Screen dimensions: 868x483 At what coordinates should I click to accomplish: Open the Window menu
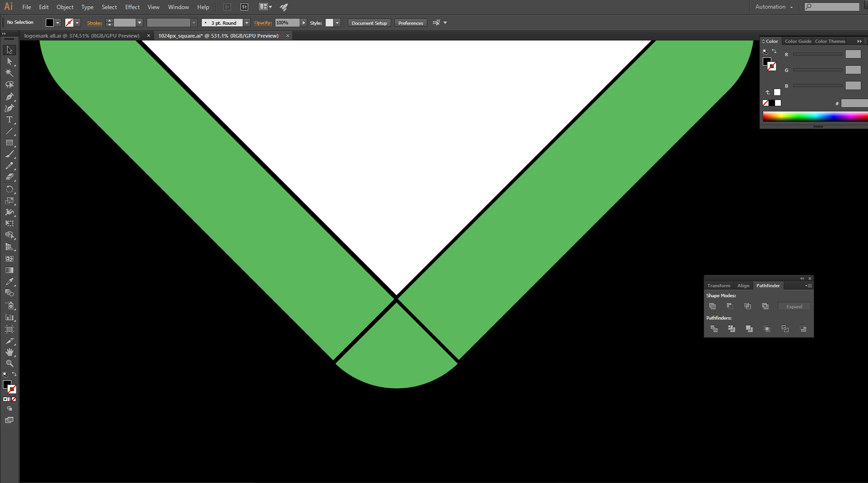179,7
